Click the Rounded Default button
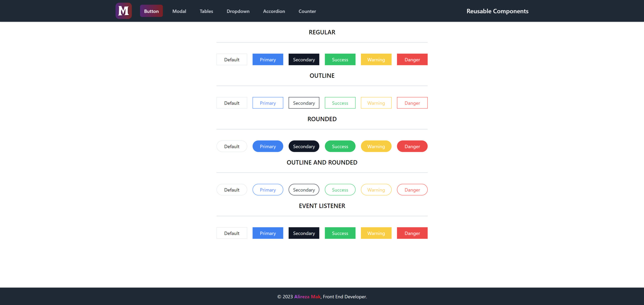644x305 pixels. coord(232,146)
